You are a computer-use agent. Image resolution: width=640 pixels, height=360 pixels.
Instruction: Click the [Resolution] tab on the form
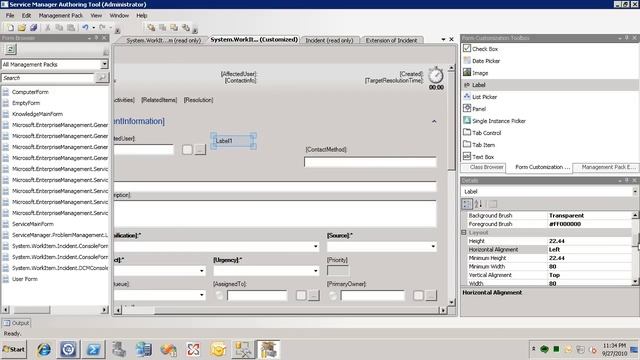pos(198,100)
